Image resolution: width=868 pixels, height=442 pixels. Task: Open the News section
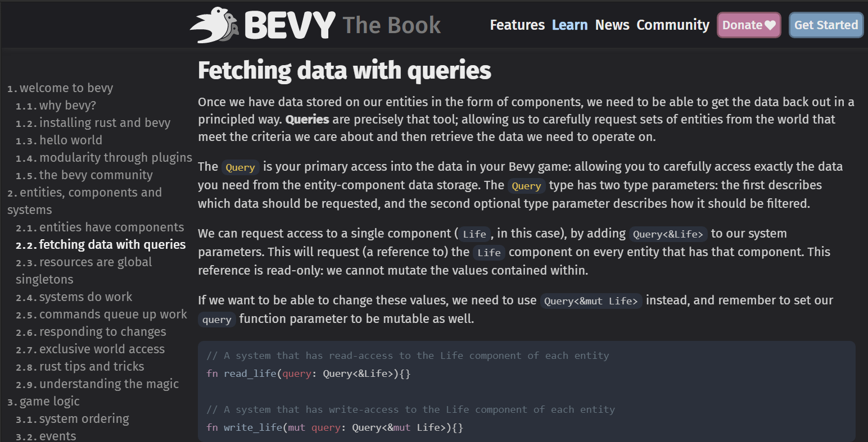pos(612,25)
